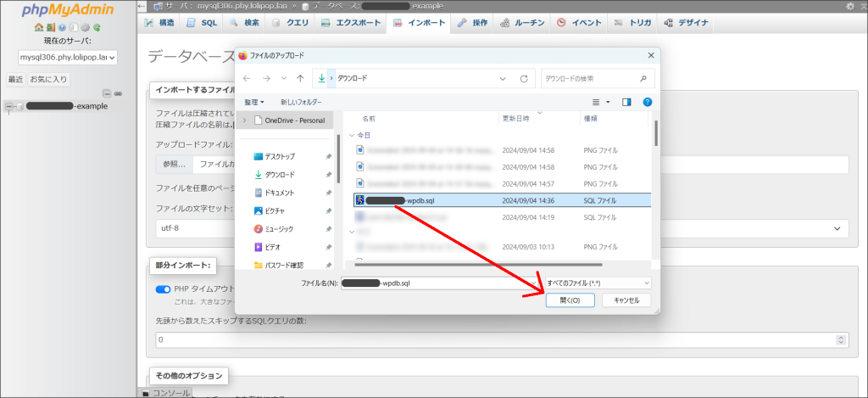Switch to the 操作 tab

point(472,23)
